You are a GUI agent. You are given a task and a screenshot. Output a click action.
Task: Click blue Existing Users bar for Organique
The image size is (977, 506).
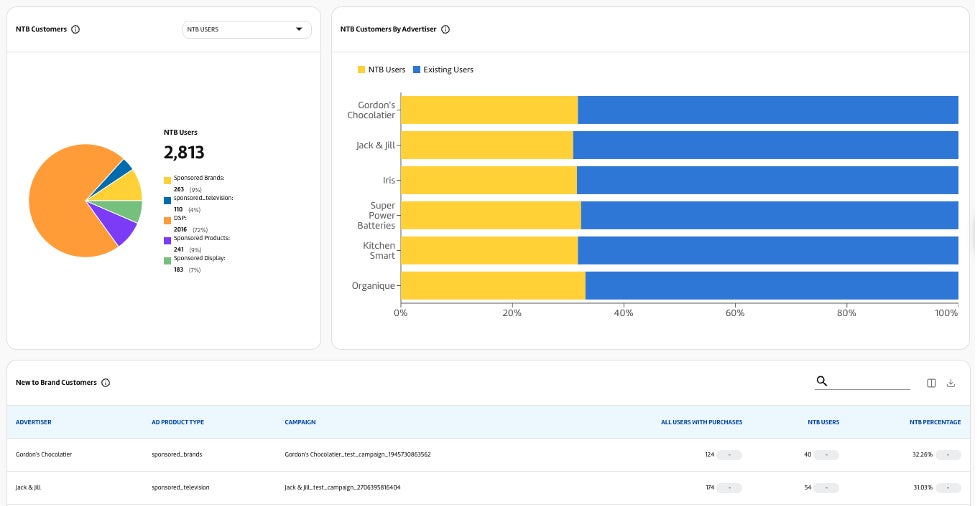(x=772, y=286)
